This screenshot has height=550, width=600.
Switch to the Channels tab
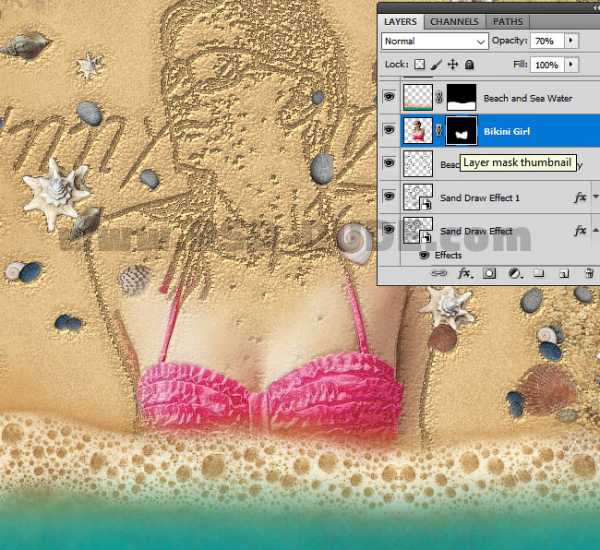tap(456, 21)
